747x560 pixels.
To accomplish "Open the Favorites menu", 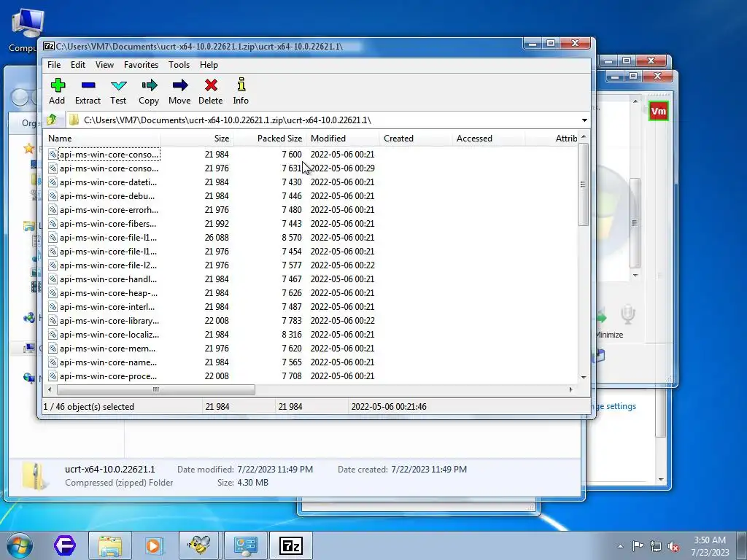I will (141, 65).
